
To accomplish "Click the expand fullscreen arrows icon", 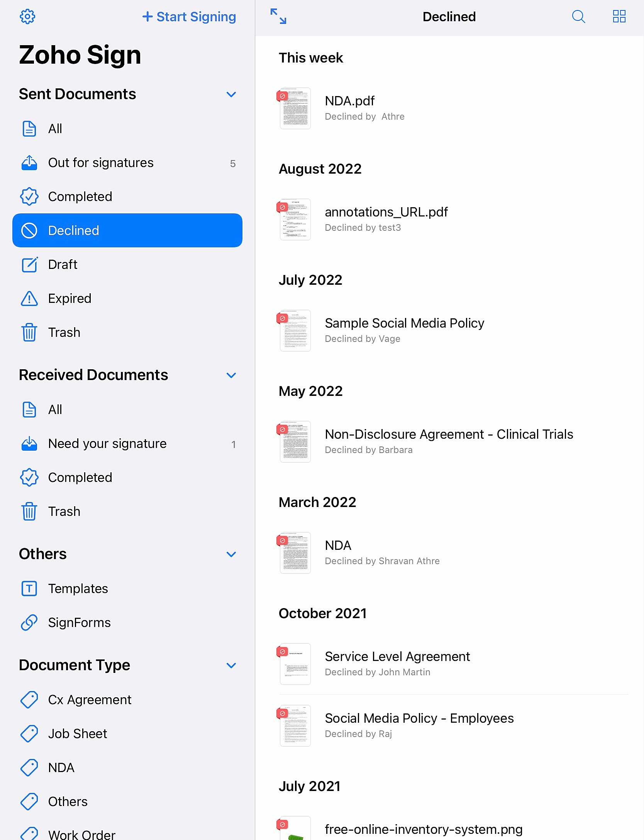I will [x=278, y=17].
